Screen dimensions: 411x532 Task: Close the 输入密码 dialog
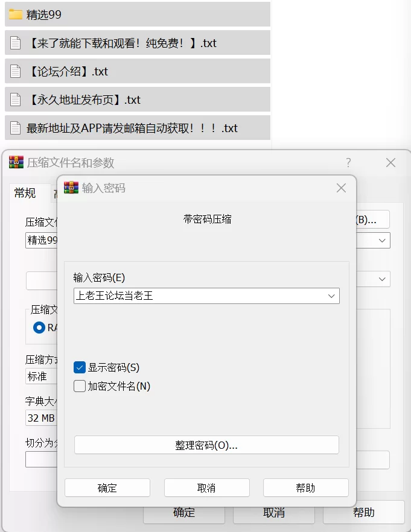(x=341, y=188)
